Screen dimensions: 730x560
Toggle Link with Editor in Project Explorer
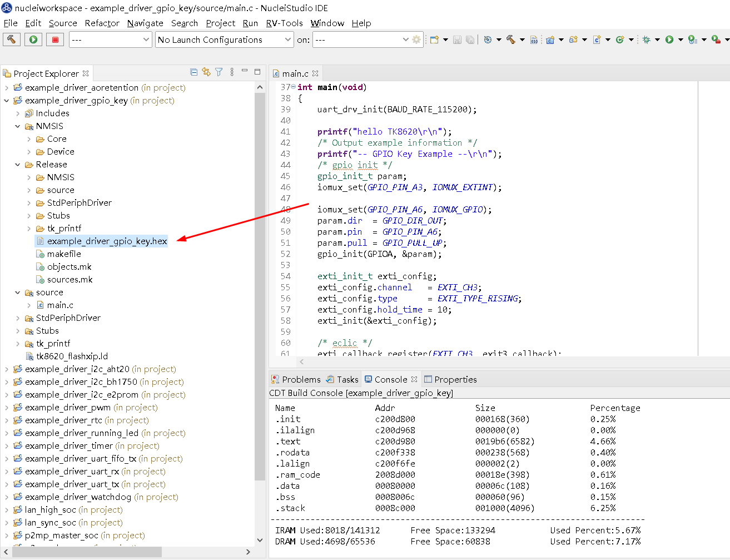(x=206, y=72)
